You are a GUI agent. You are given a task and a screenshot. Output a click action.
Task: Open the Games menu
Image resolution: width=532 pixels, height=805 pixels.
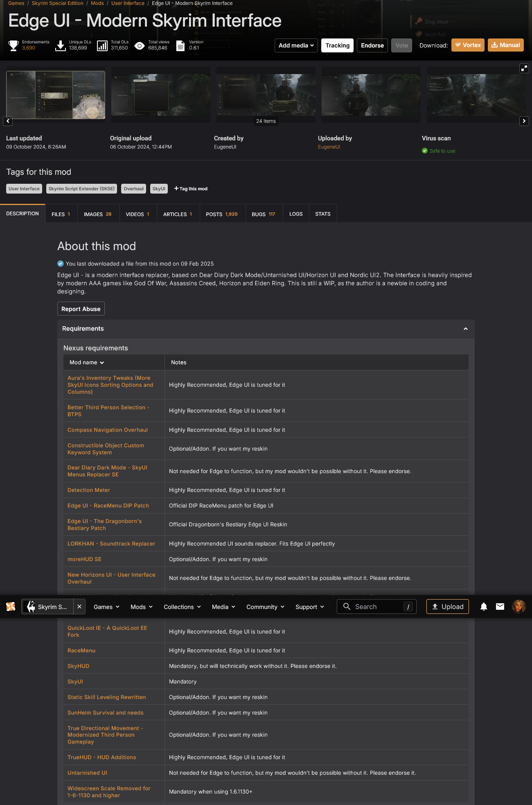(106, 607)
